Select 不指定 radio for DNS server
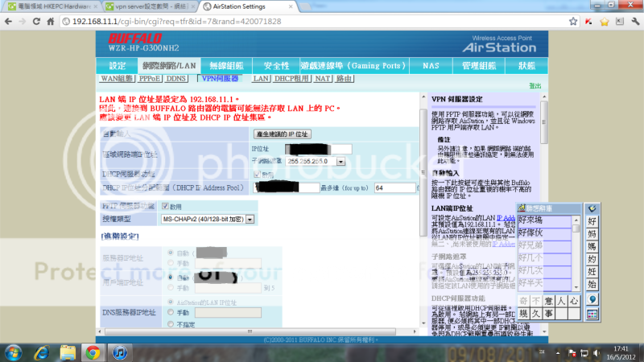644x362 pixels. (171, 324)
